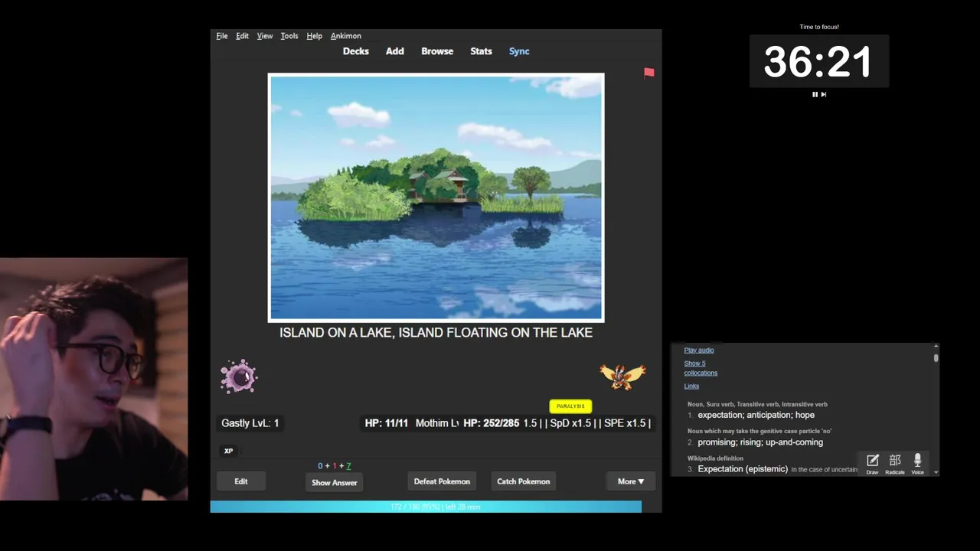Activate Voice input microphone
Screen dimensions: 980x551
(917, 463)
